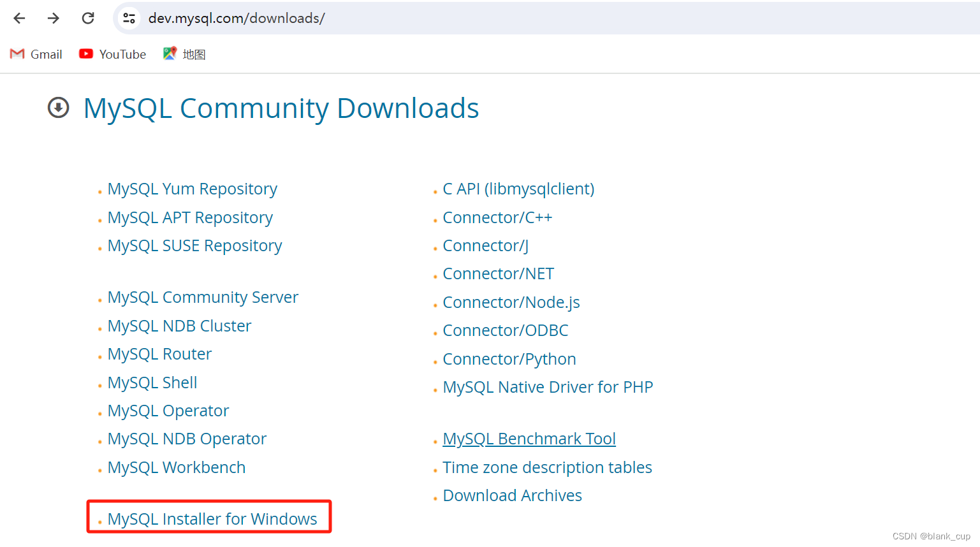This screenshot has width=980, height=547.
Task: Open MySQL SUSE Repository link
Action: tap(194, 245)
